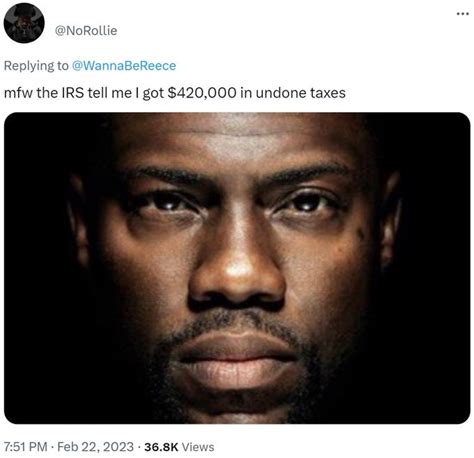Image resolution: width=474 pixels, height=458 pixels.
Task: Click the 7:51 PM timestamp
Action: click(25, 447)
